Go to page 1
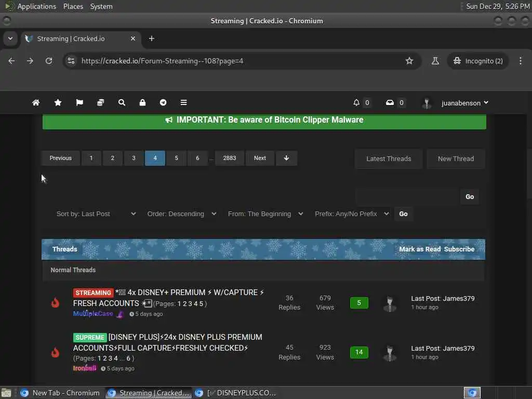This screenshot has width=532, height=399. pos(91,158)
